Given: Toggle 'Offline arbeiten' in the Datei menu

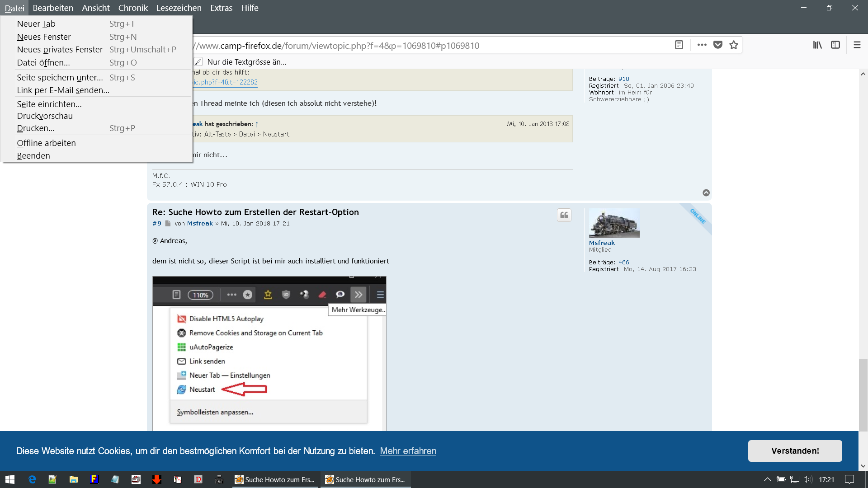Looking at the screenshot, I should pyautogui.click(x=46, y=143).
